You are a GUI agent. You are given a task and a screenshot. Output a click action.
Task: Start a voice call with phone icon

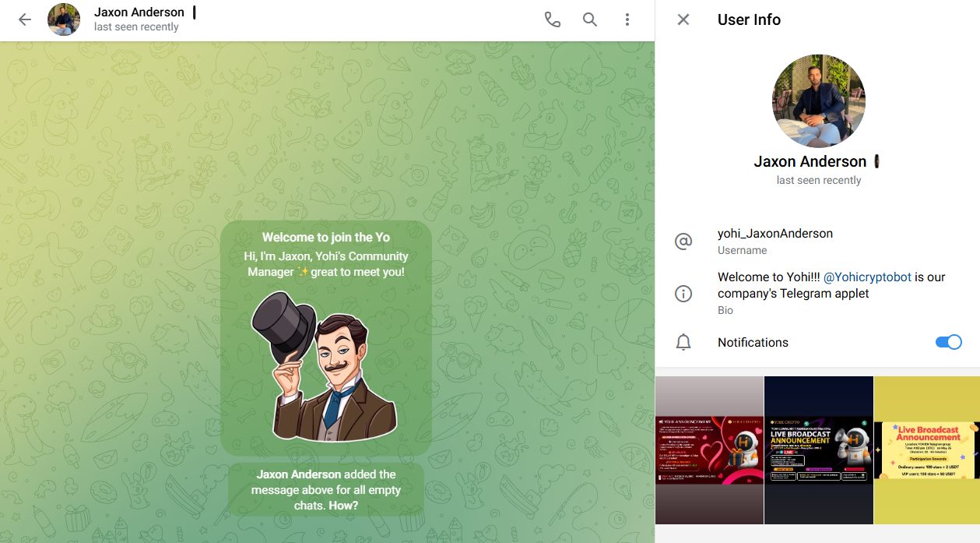[552, 20]
